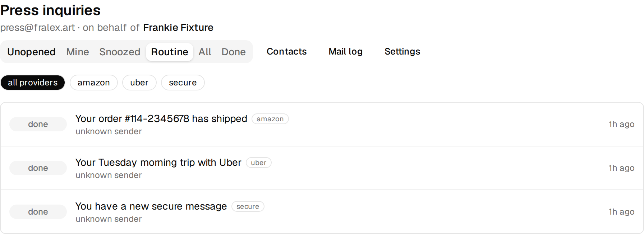Filter messages by uber provider
The height and width of the screenshot is (234, 644).
(139, 83)
